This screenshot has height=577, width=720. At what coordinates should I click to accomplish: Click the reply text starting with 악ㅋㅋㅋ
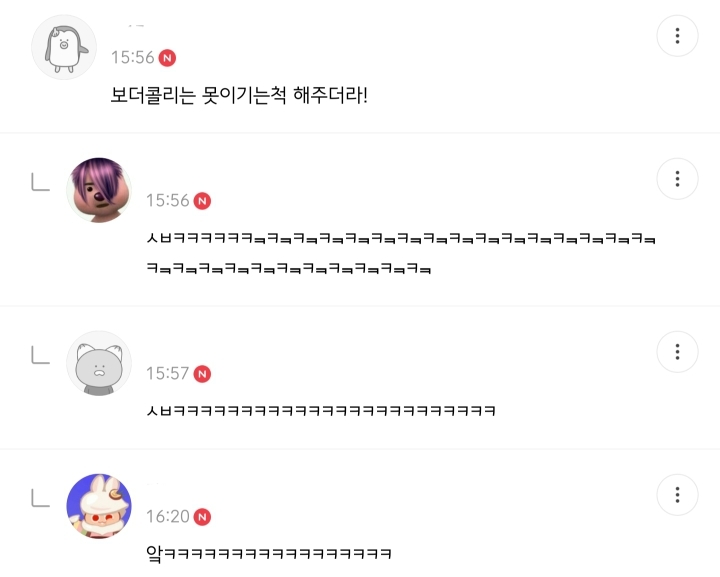point(267,553)
